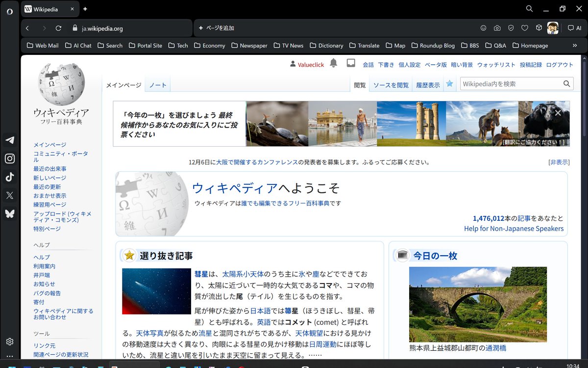Open the AI Chat bookmark folder
588x368 pixels.
click(78, 45)
